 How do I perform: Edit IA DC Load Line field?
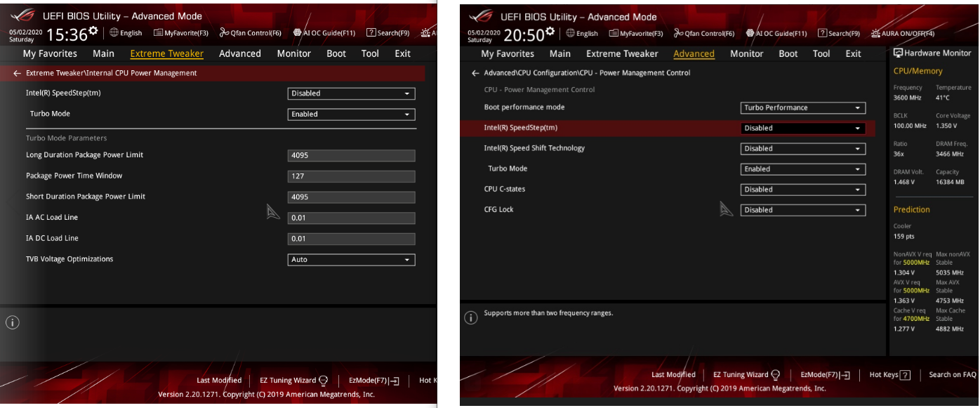point(352,239)
